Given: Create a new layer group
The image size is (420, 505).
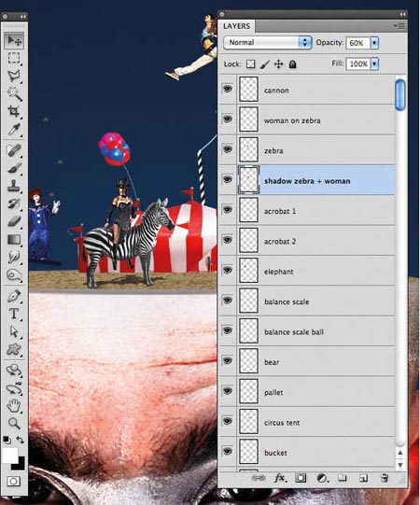Looking at the screenshot, I should click(x=343, y=478).
